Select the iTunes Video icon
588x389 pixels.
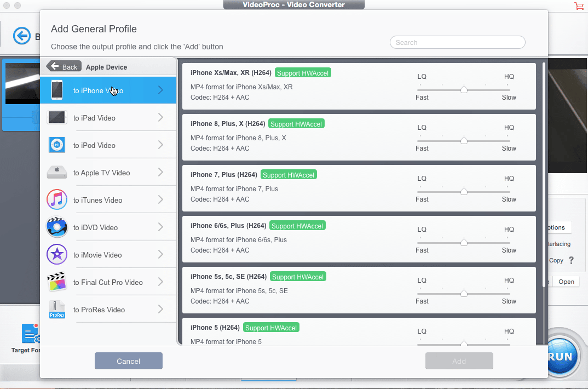57,199
